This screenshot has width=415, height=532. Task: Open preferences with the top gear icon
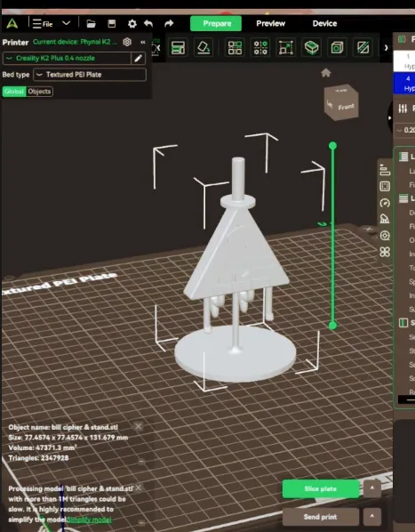pos(132,24)
